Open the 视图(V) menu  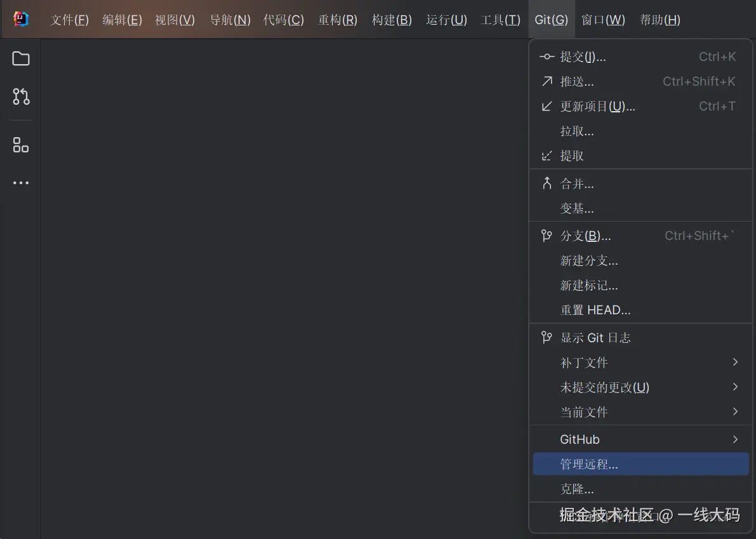click(x=175, y=20)
